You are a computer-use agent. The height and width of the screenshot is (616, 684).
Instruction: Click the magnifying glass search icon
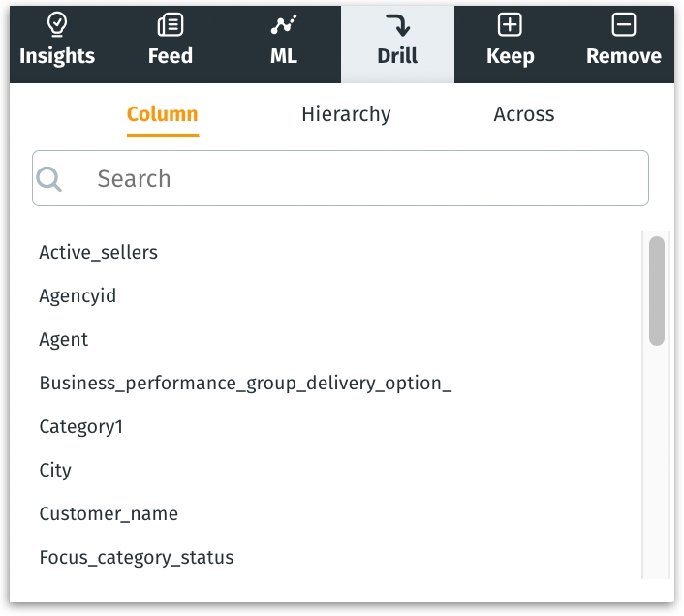49,178
